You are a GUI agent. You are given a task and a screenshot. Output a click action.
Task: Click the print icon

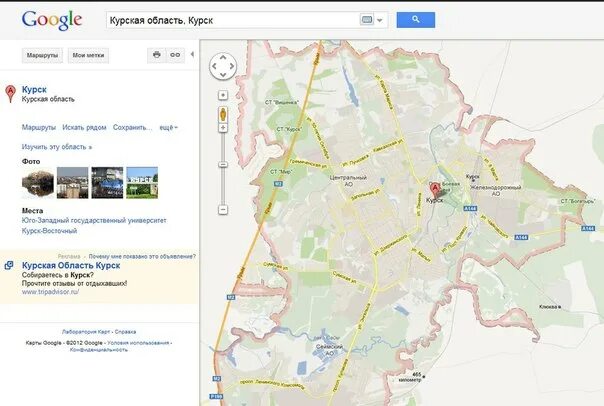pos(156,55)
